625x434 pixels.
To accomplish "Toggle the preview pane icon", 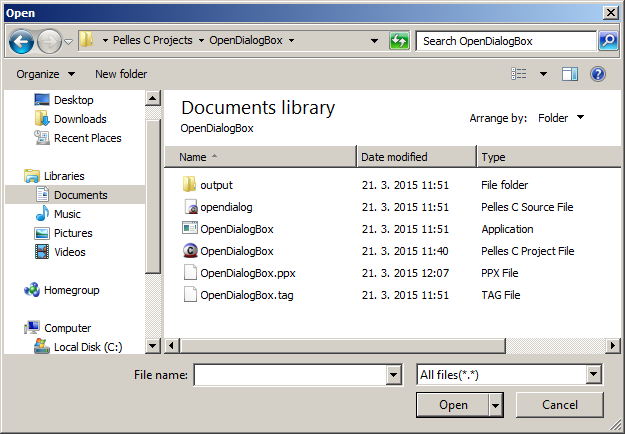I will 570,74.
